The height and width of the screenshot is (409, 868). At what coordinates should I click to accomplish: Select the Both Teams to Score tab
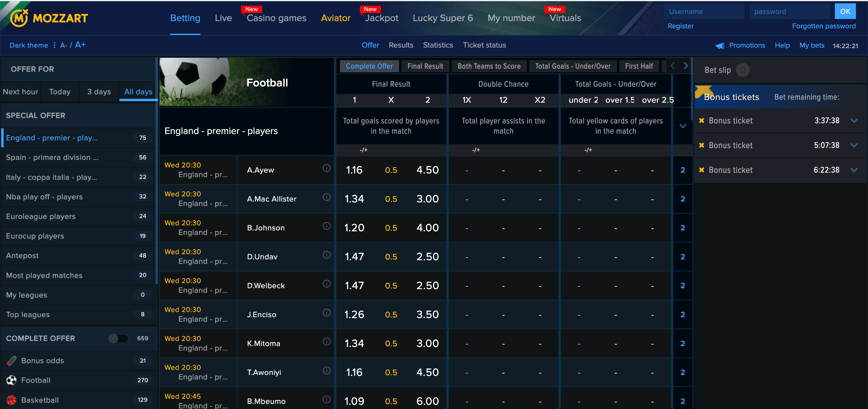point(489,66)
